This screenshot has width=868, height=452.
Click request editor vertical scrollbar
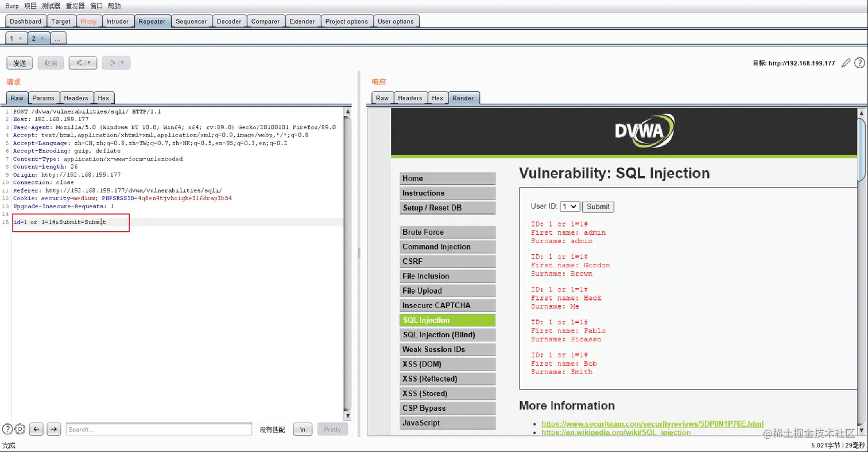click(x=347, y=263)
